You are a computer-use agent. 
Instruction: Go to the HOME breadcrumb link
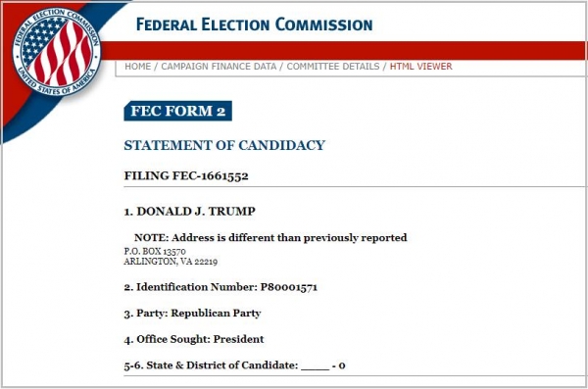[x=137, y=67]
